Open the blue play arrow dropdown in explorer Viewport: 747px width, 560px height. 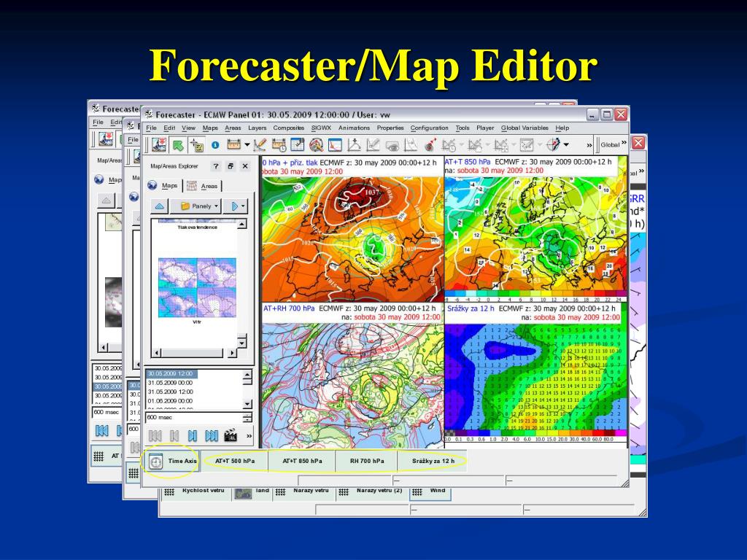(x=236, y=206)
